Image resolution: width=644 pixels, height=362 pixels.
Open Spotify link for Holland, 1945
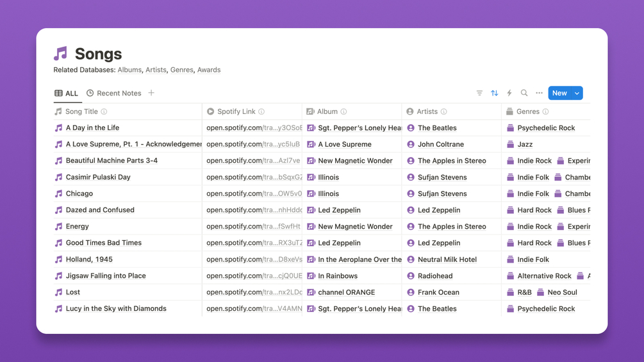(x=254, y=259)
